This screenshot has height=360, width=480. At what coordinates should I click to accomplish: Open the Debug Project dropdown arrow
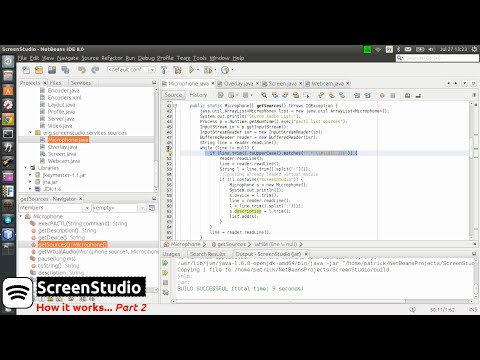click(x=214, y=70)
